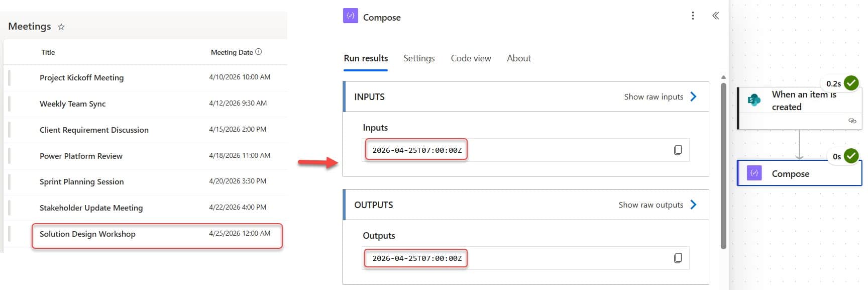Click the date 4/20/2026 3:30 PM

tap(238, 181)
